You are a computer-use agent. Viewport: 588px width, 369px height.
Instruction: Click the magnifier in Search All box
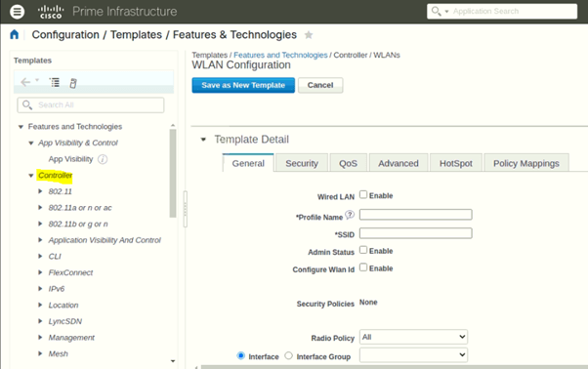pos(27,104)
